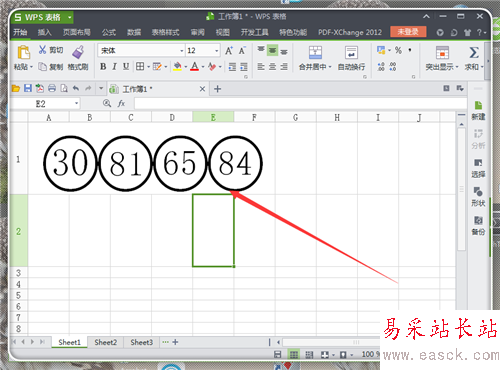Toggle italic formatting
Viewport: 500px width, 370px height.
[114, 67]
